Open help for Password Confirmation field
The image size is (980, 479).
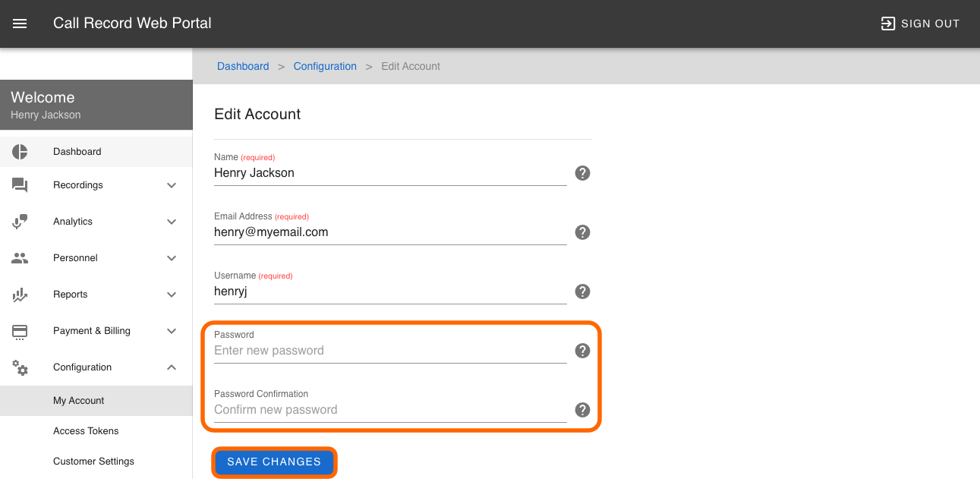pos(582,410)
